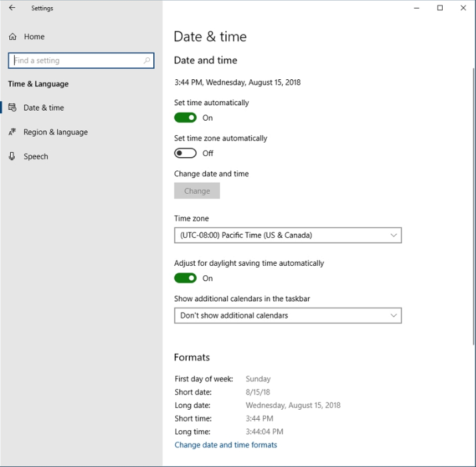The image size is (476, 467).
Task: Open the Change date and time formats link
Action: (225, 445)
